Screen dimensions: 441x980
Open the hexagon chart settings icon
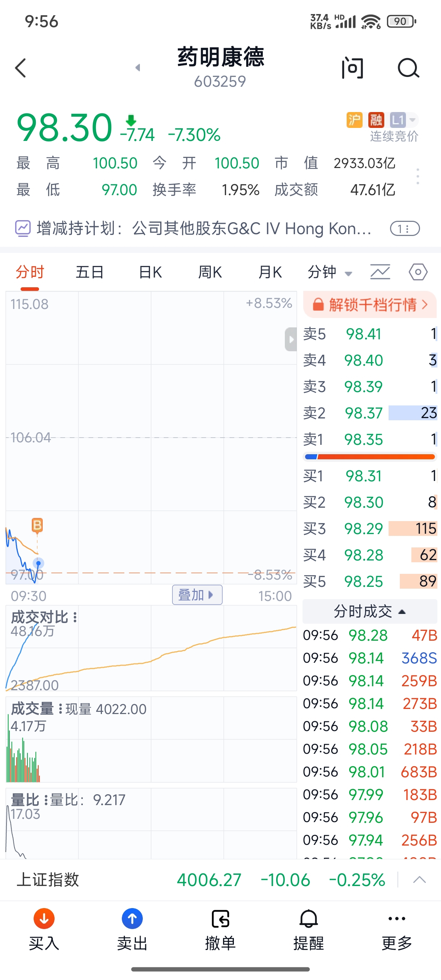click(x=418, y=272)
